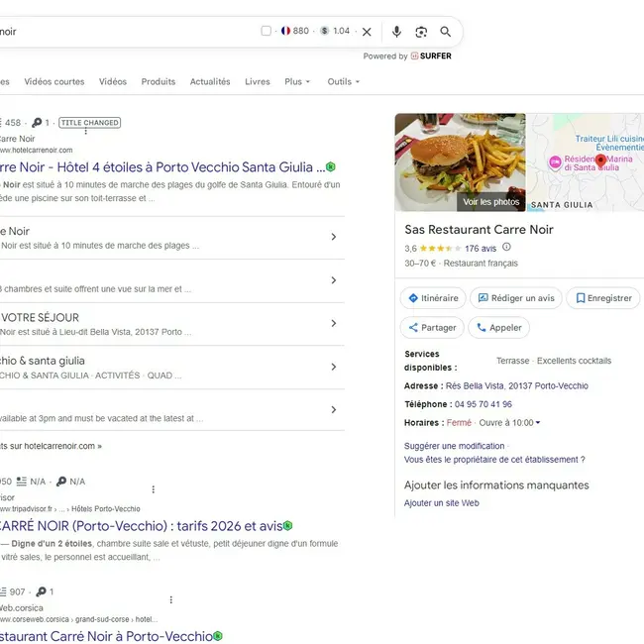
Task: Click Voir les photos overlay
Action: pos(491,202)
